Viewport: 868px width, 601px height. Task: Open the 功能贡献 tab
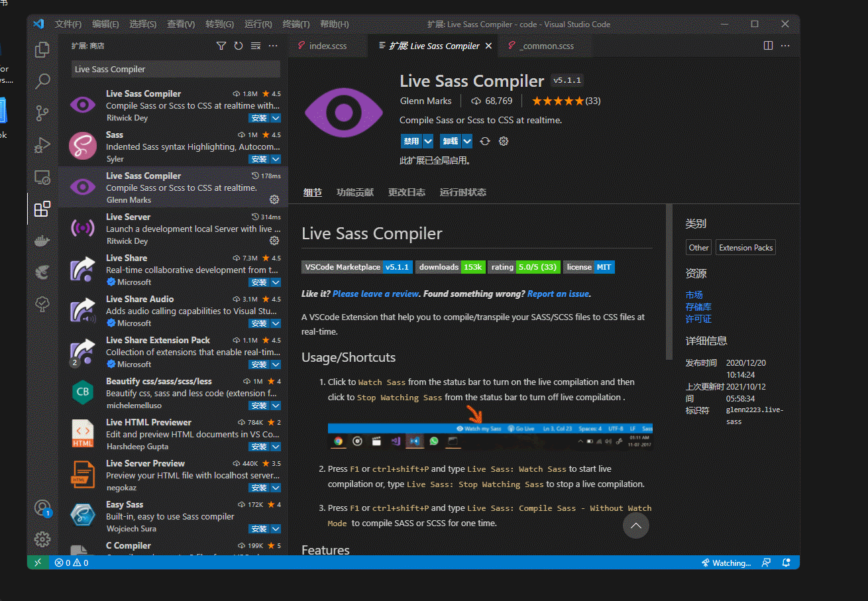355,192
